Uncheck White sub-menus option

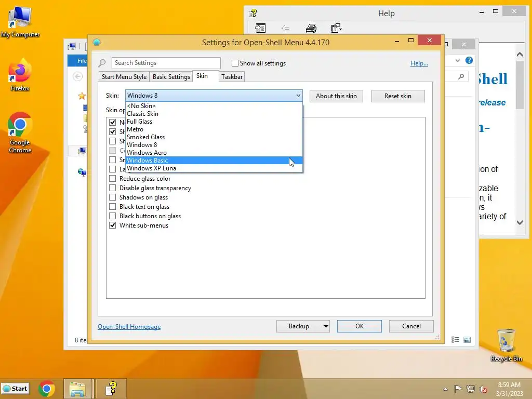(x=112, y=225)
